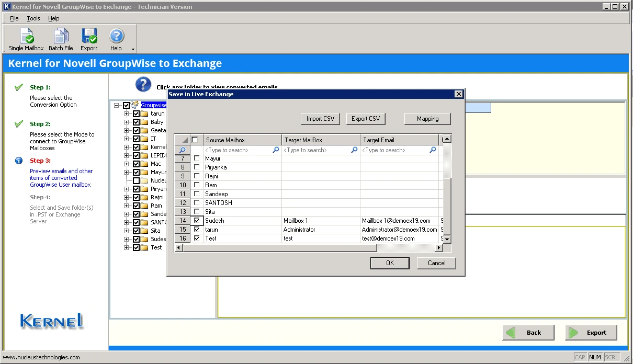Click the IT folder icon in the tree

[145, 139]
